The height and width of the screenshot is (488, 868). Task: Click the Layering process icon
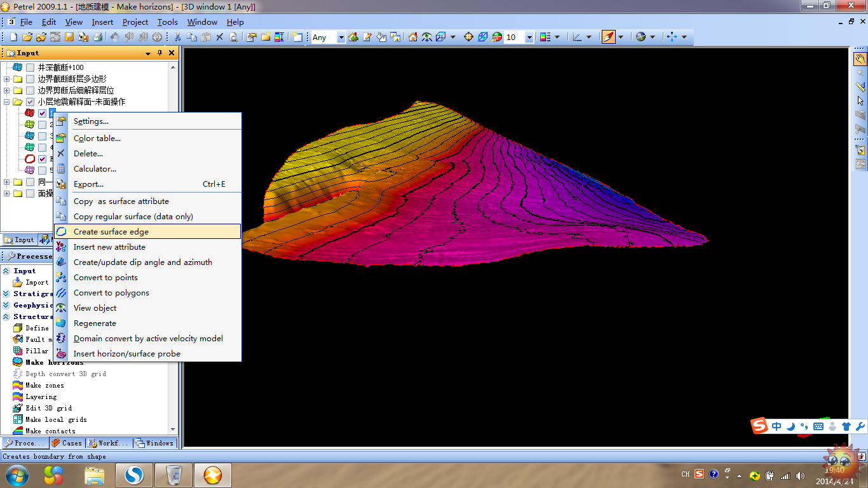click(x=18, y=396)
